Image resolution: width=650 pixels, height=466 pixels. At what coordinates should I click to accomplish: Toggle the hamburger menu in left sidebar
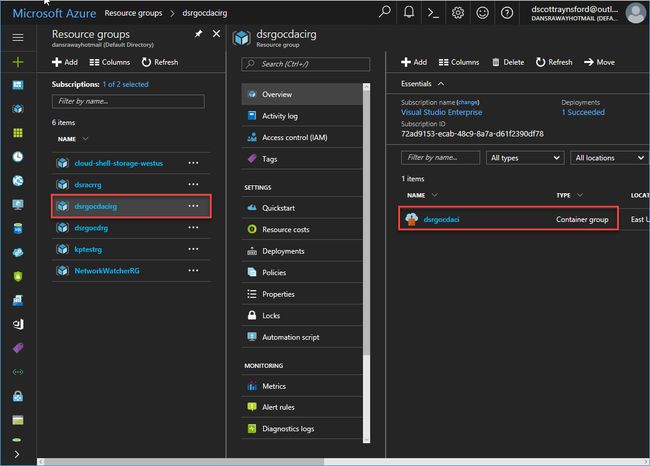point(18,38)
